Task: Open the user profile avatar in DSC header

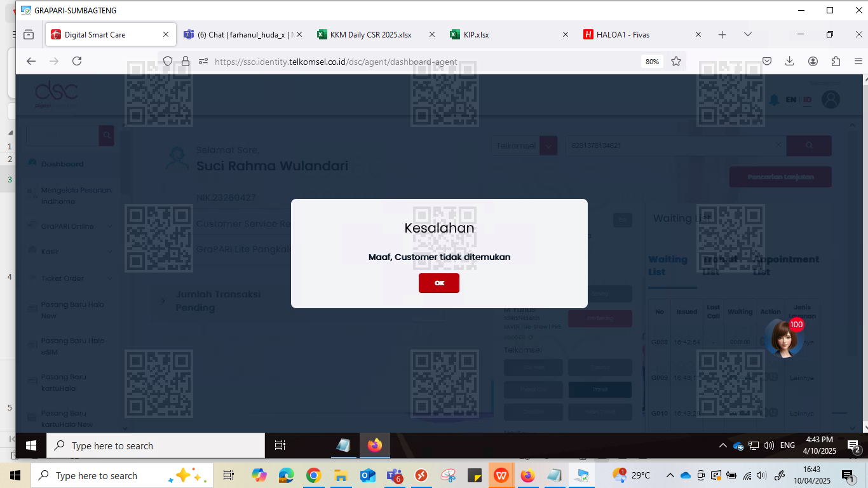Action: pos(831,99)
